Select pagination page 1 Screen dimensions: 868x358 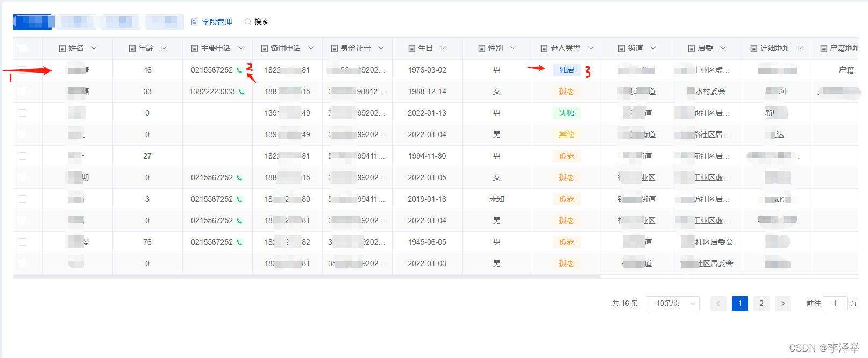point(740,304)
